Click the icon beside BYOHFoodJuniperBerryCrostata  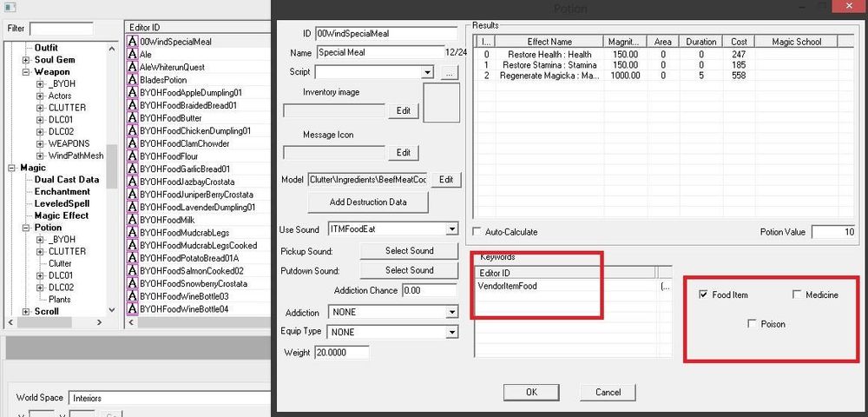(x=132, y=195)
